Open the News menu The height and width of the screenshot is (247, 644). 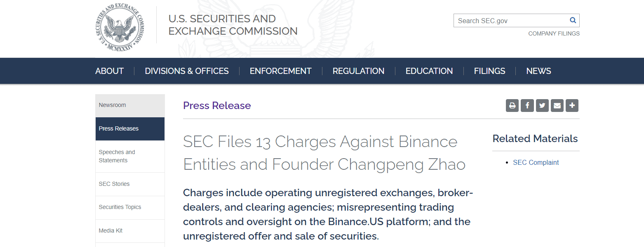coord(538,71)
